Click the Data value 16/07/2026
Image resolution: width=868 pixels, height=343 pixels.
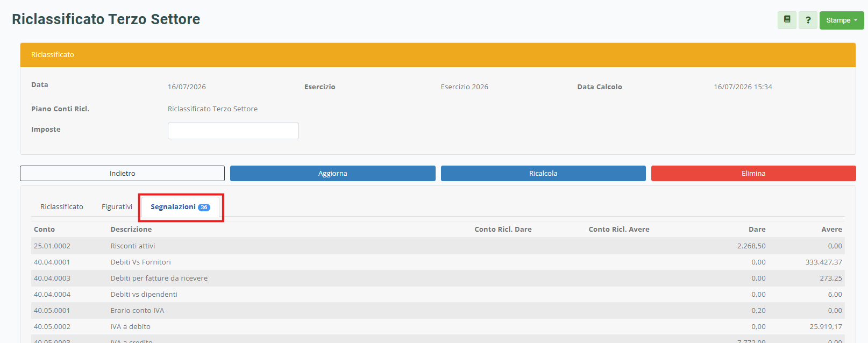click(187, 87)
